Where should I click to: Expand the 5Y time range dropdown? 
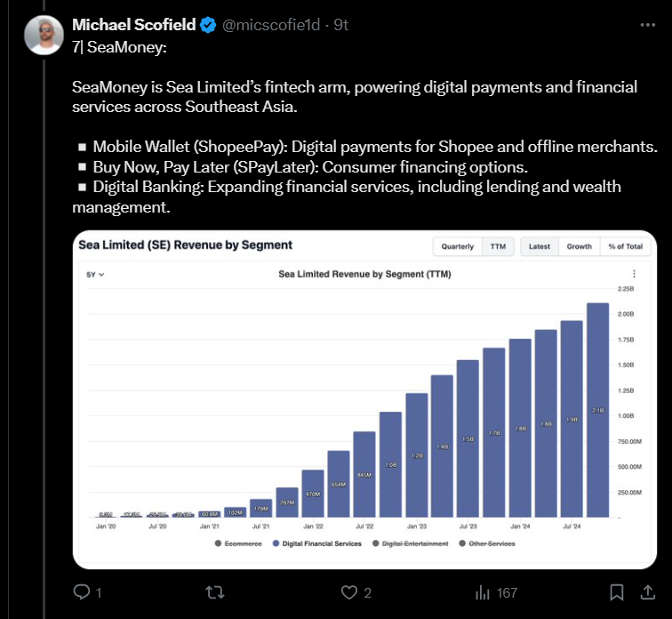(95, 275)
